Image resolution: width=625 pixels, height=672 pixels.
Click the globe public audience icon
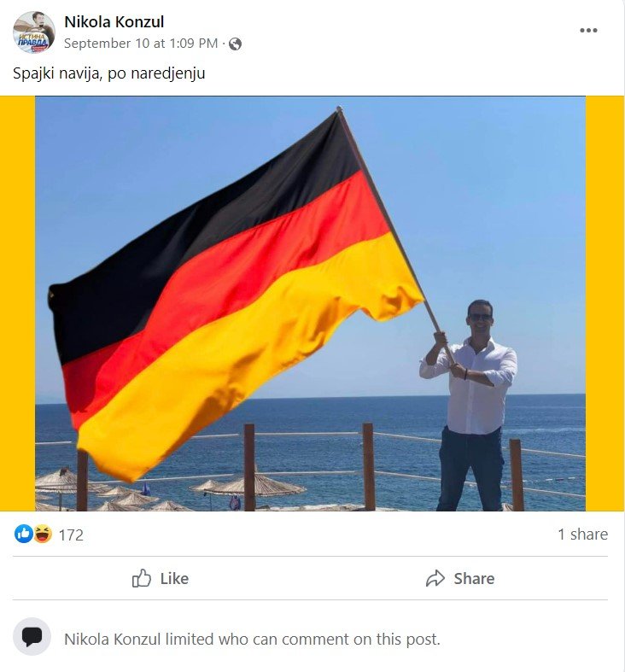(235, 44)
